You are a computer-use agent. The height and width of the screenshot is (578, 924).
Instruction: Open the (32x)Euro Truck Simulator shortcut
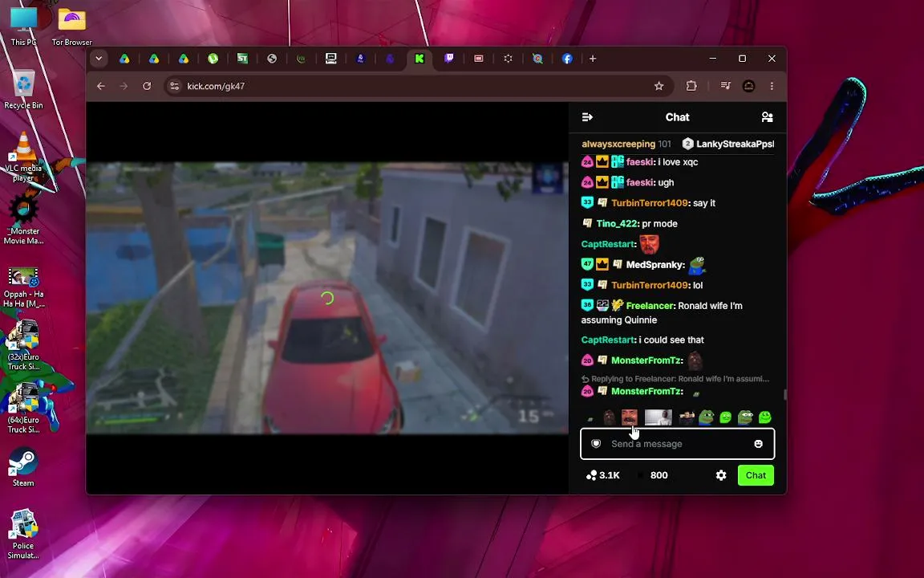(23, 345)
